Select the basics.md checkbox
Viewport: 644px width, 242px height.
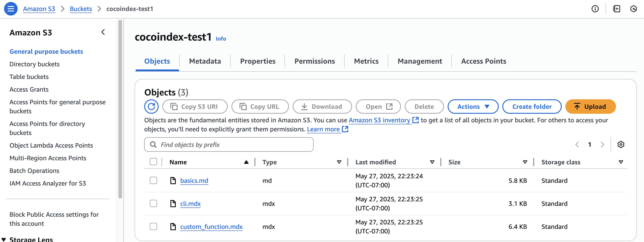tap(153, 180)
